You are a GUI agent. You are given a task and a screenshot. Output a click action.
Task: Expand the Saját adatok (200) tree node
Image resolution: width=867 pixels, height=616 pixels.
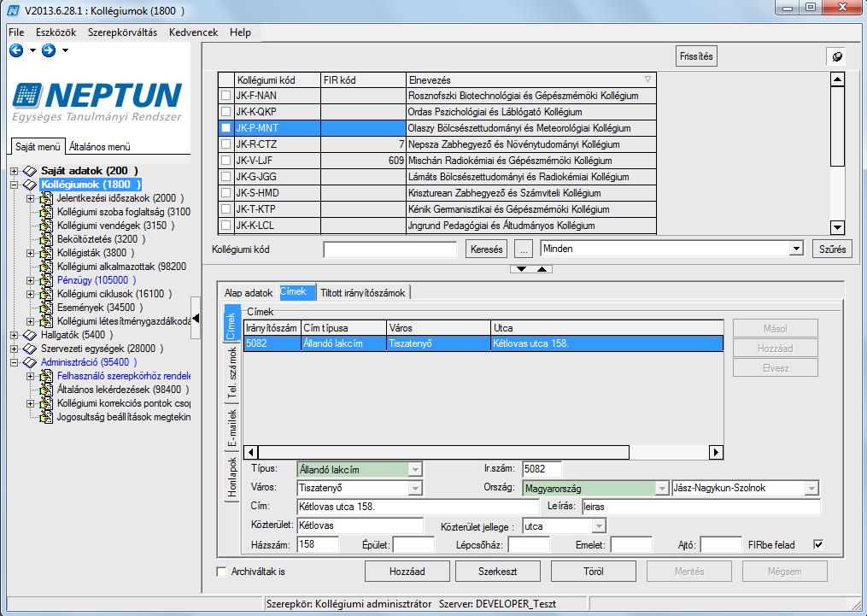click(15, 171)
